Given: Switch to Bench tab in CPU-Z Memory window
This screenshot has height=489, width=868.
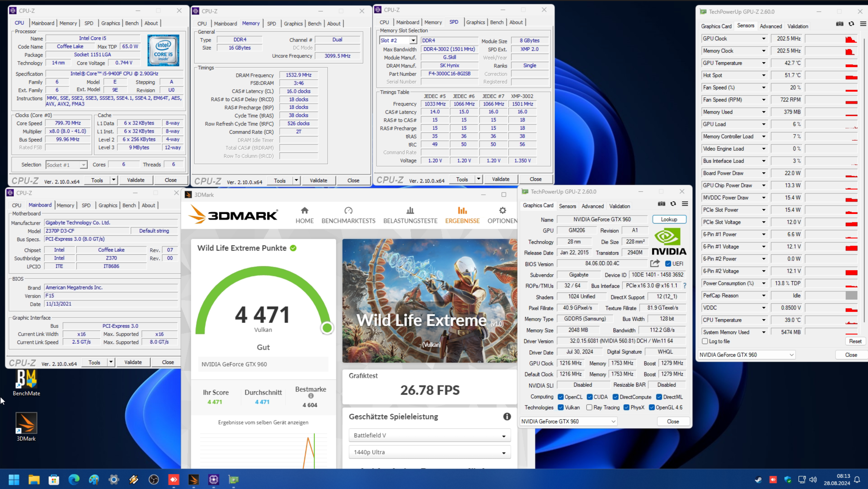Looking at the screenshot, I should point(314,23).
